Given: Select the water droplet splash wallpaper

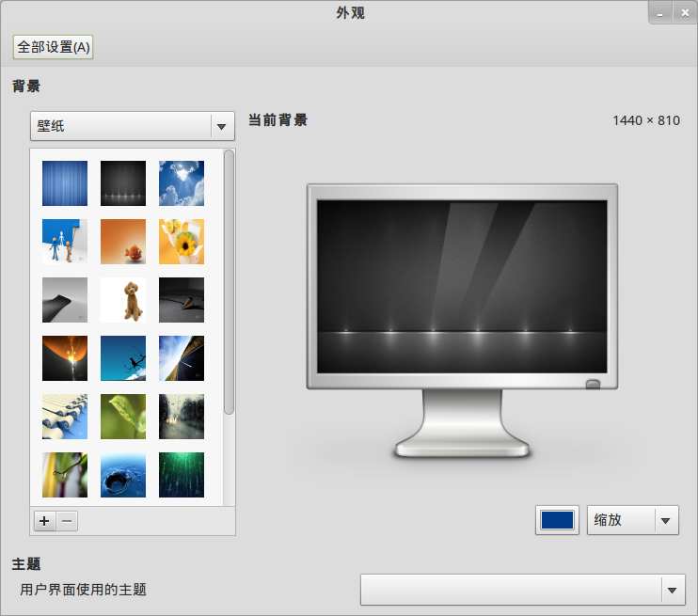Looking at the screenshot, I should (123, 475).
